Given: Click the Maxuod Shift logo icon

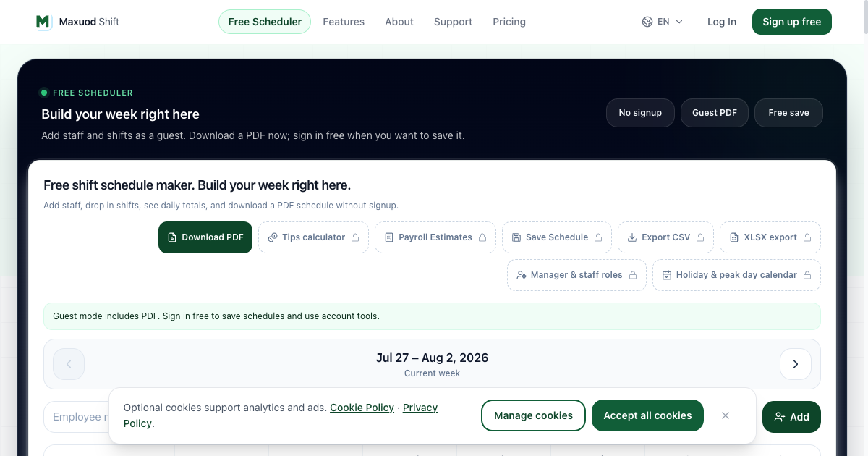Looking at the screenshot, I should tap(43, 22).
